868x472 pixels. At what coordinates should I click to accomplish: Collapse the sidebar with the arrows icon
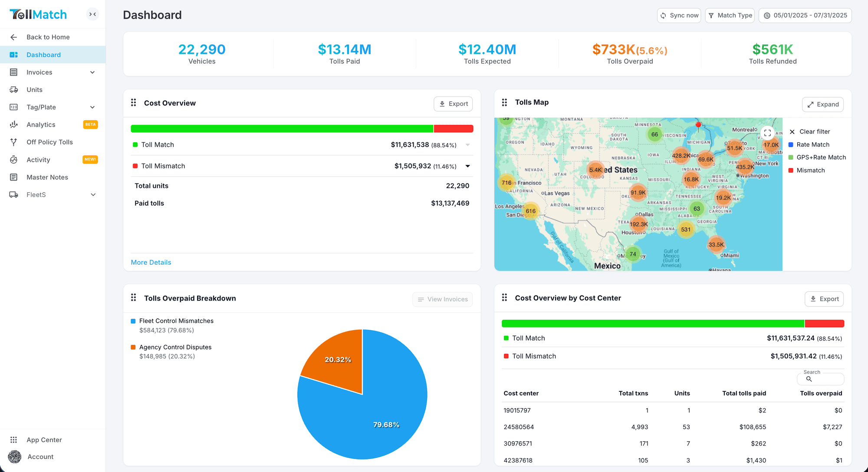pyautogui.click(x=92, y=14)
